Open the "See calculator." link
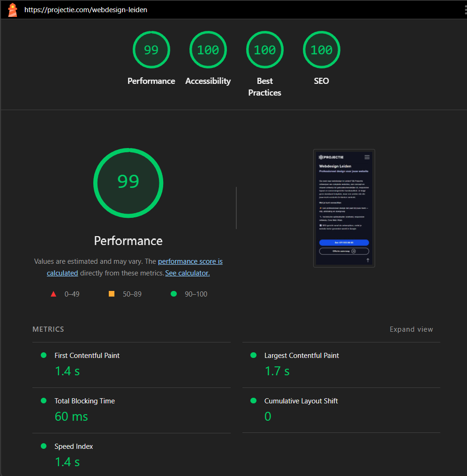 [187, 273]
